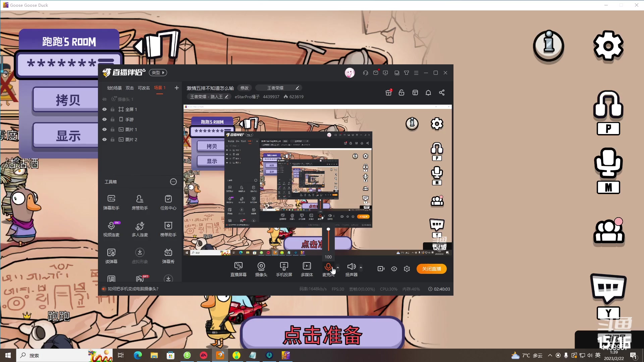The height and width of the screenshot is (362, 644).
Task: Click the 点击准备 ready button
Action: coord(322,335)
